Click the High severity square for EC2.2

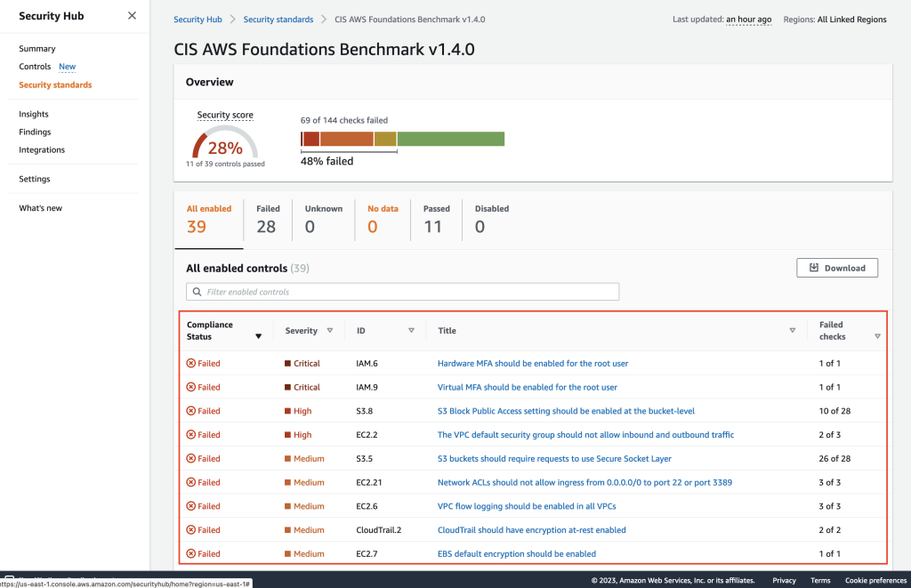tap(287, 435)
